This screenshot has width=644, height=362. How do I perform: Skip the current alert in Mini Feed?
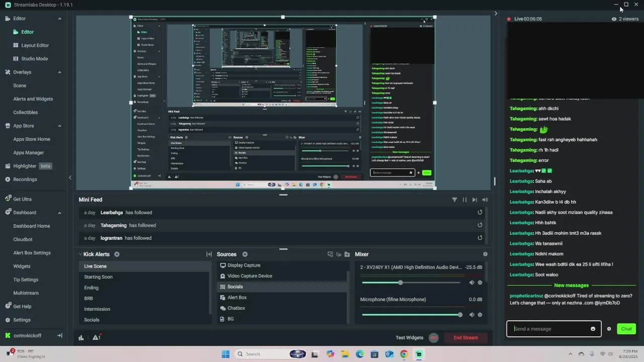point(474,200)
